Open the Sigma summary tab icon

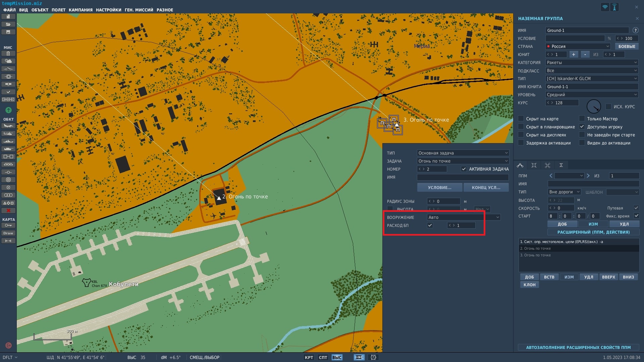(561, 165)
